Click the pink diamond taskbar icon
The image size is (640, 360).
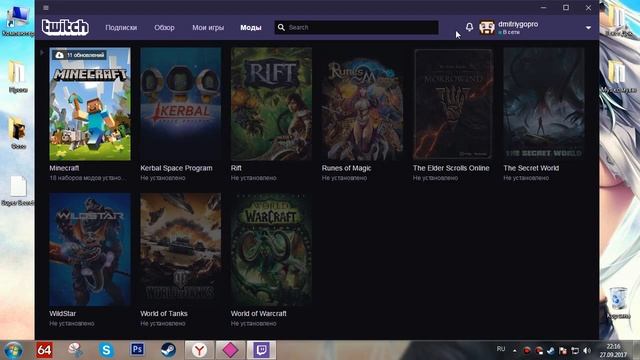(230, 350)
